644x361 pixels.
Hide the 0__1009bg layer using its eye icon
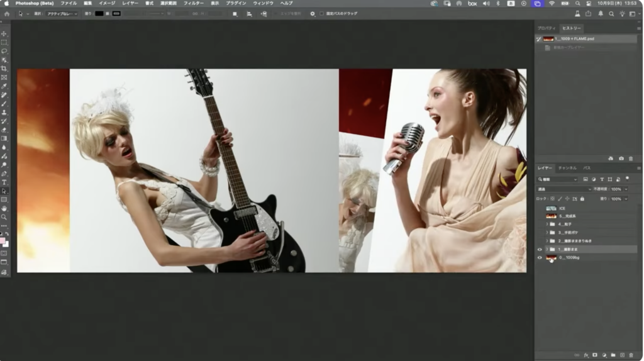click(539, 258)
